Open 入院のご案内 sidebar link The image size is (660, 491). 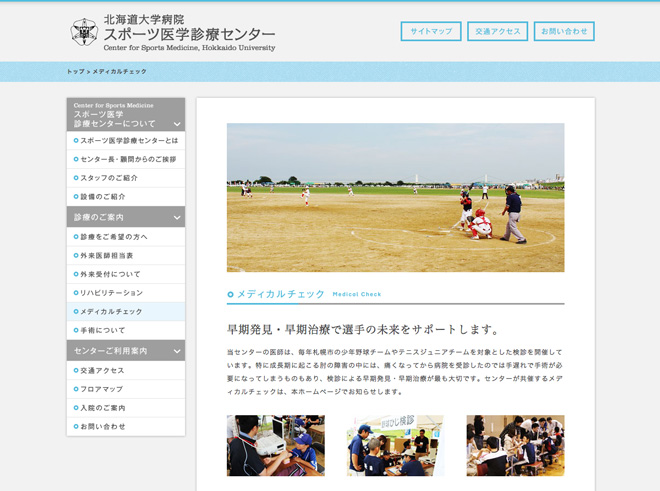point(126,408)
